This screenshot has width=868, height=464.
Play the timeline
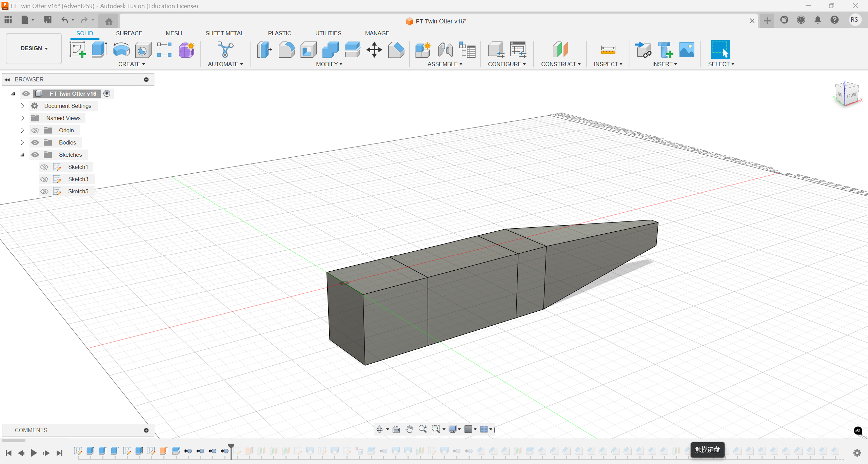(34, 453)
